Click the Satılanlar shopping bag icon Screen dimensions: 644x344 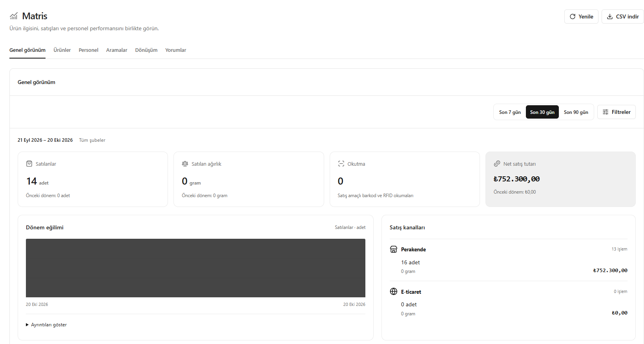29,164
